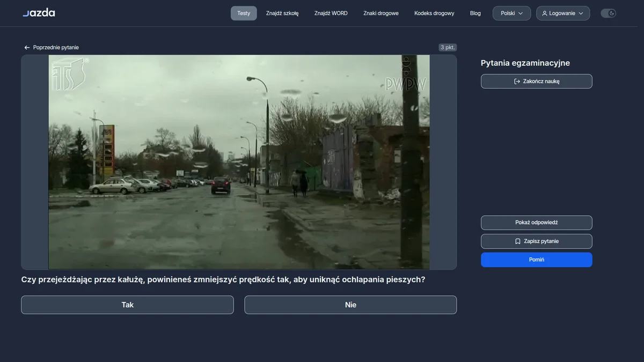Click the 3 pkt. points badge

pos(448,47)
